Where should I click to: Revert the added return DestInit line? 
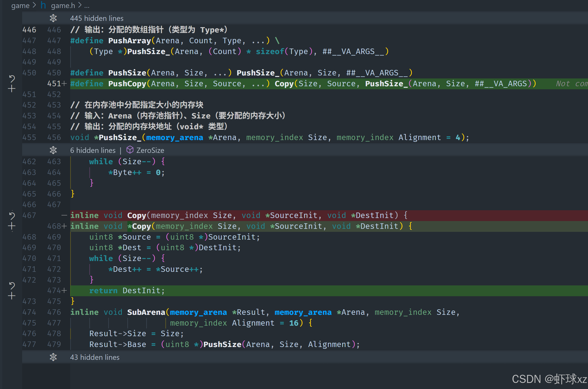pos(12,285)
